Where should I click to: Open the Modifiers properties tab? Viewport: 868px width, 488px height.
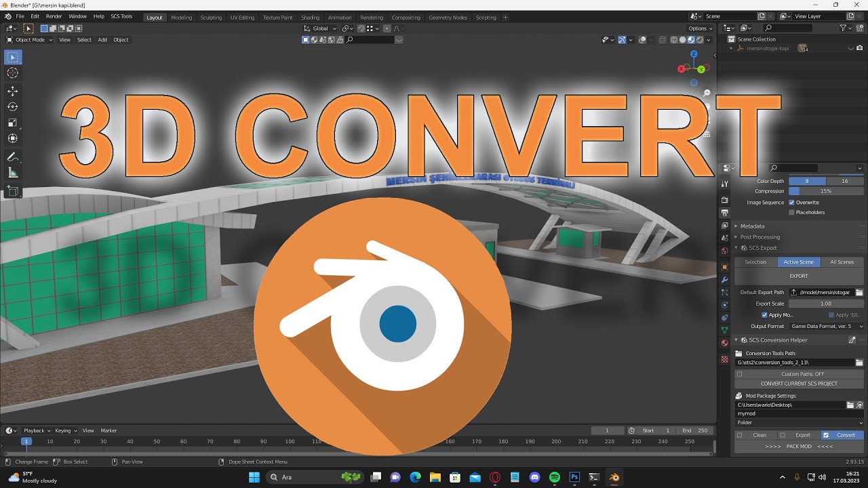725,280
